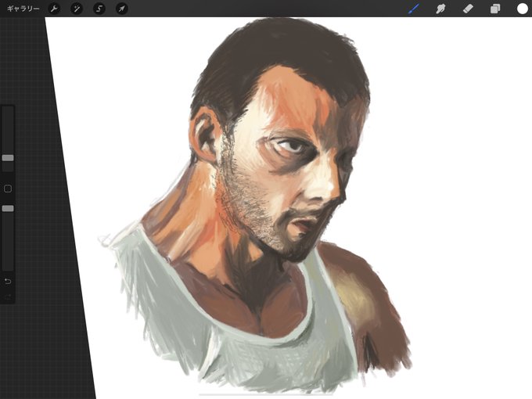This screenshot has width=532, height=399.
Task: Adjust the brush opacity slider handle
Action: 8,208
